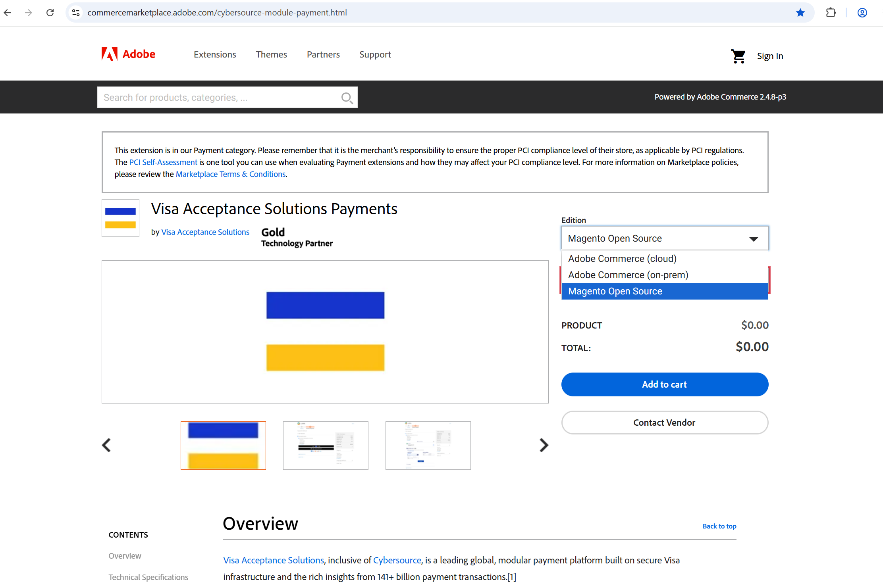Open the Extensions menu

215,54
